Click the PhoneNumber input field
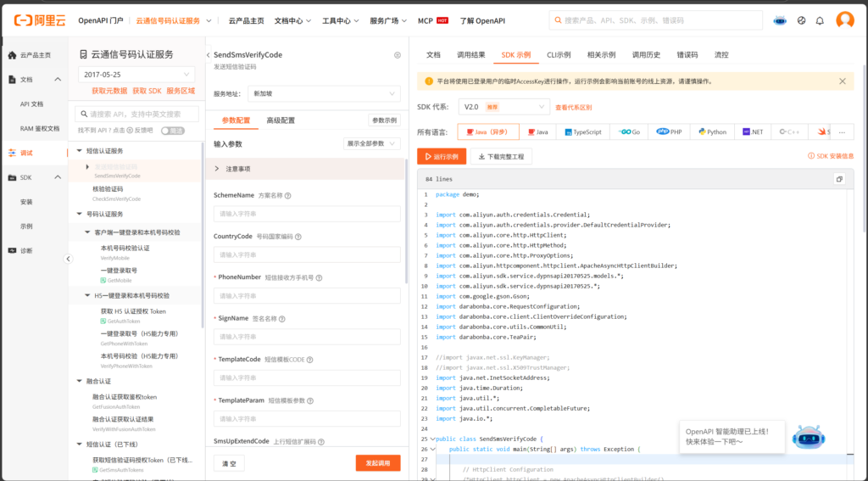868x481 pixels. pos(307,296)
